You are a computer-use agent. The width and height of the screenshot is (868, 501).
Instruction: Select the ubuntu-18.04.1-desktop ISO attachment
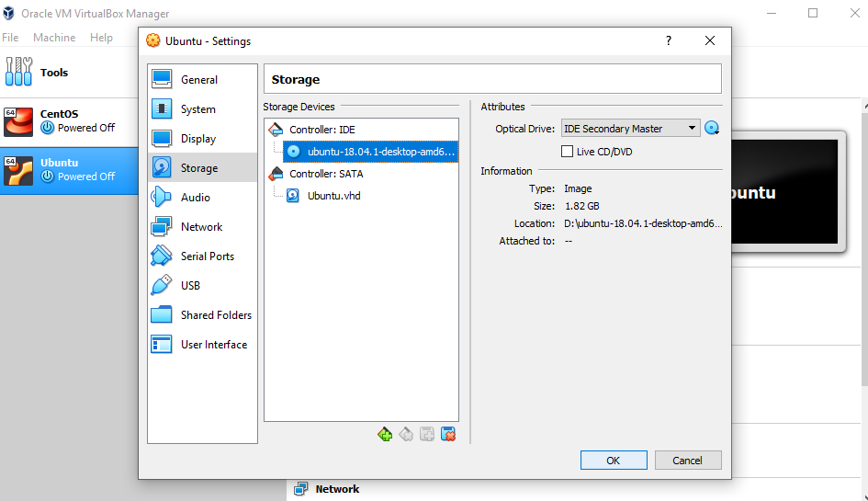tap(370, 152)
